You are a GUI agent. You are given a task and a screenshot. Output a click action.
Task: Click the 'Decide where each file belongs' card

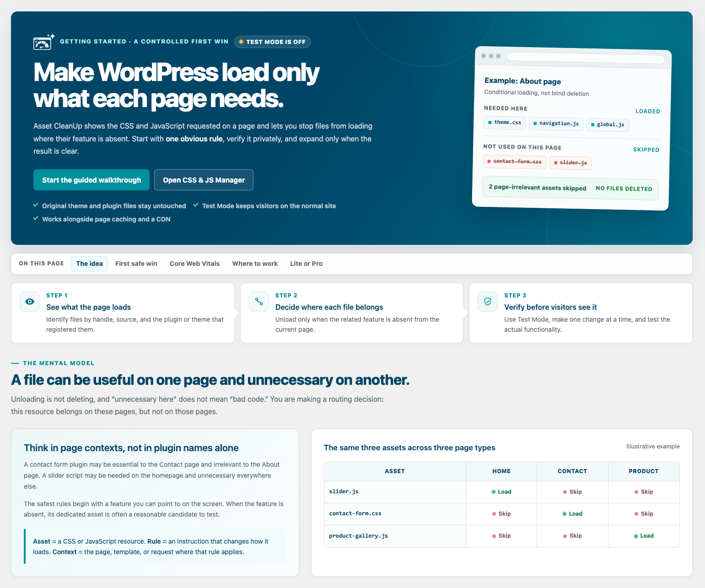352,313
